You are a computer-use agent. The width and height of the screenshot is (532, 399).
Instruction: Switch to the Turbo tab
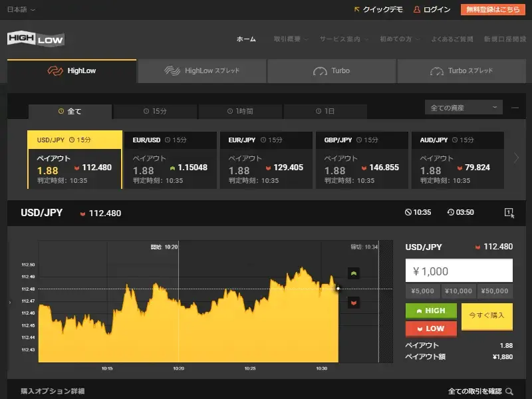pyautogui.click(x=332, y=71)
